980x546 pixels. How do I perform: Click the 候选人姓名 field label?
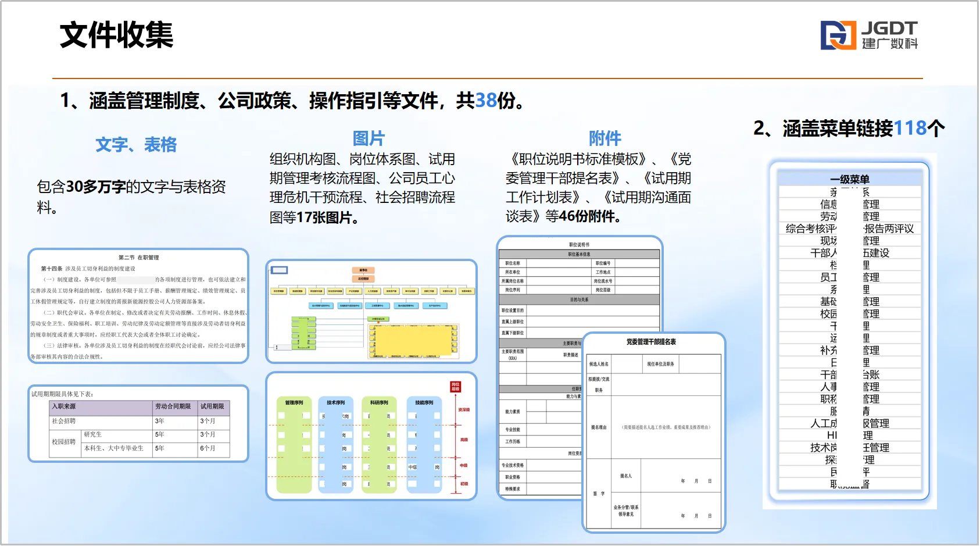pyautogui.click(x=599, y=364)
